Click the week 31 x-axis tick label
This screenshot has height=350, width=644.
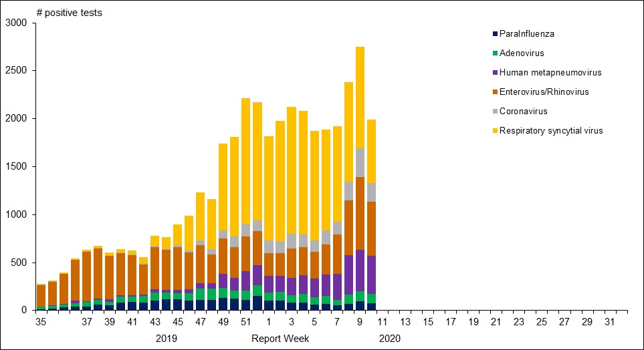pos(610,322)
